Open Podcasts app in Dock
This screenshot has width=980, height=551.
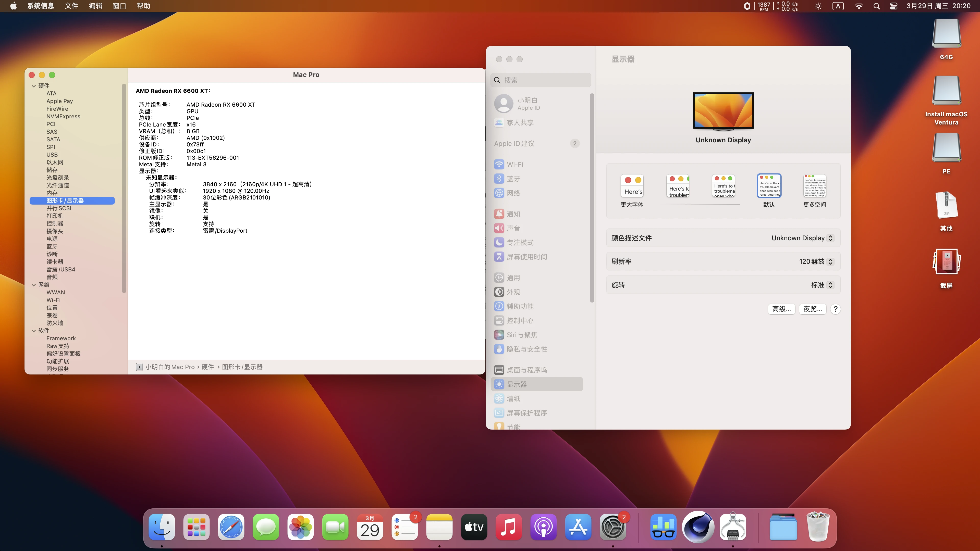[x=544, y=527]
